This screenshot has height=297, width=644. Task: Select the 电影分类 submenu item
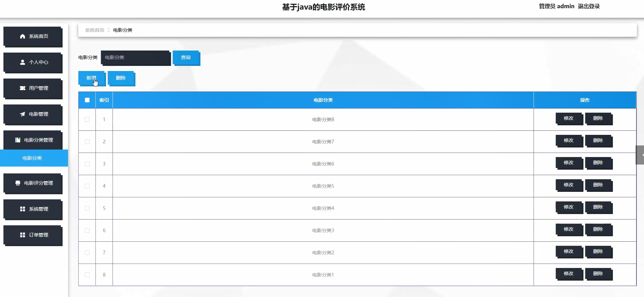[34, 158]
